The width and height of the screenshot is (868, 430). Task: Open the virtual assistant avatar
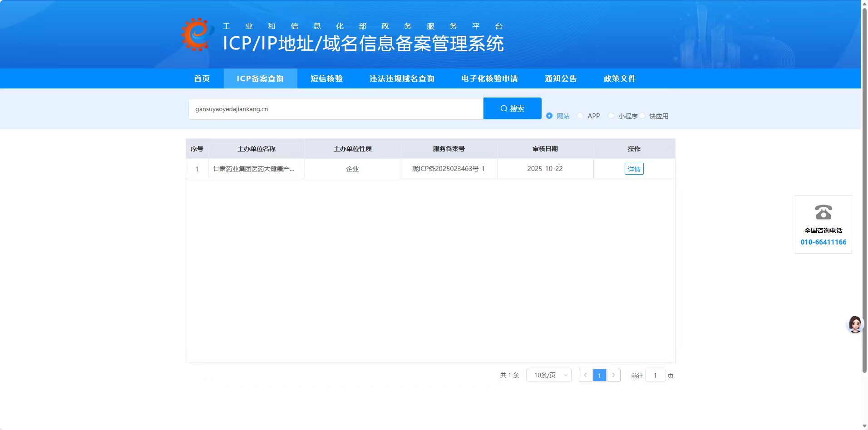click(x=855, y=324)
